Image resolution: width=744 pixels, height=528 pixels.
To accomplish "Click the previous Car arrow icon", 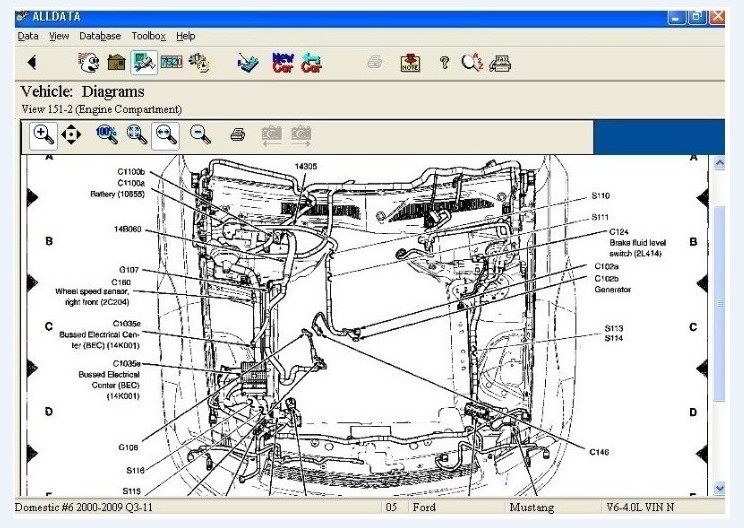I will pyautogui.click(x=311, y=63).
